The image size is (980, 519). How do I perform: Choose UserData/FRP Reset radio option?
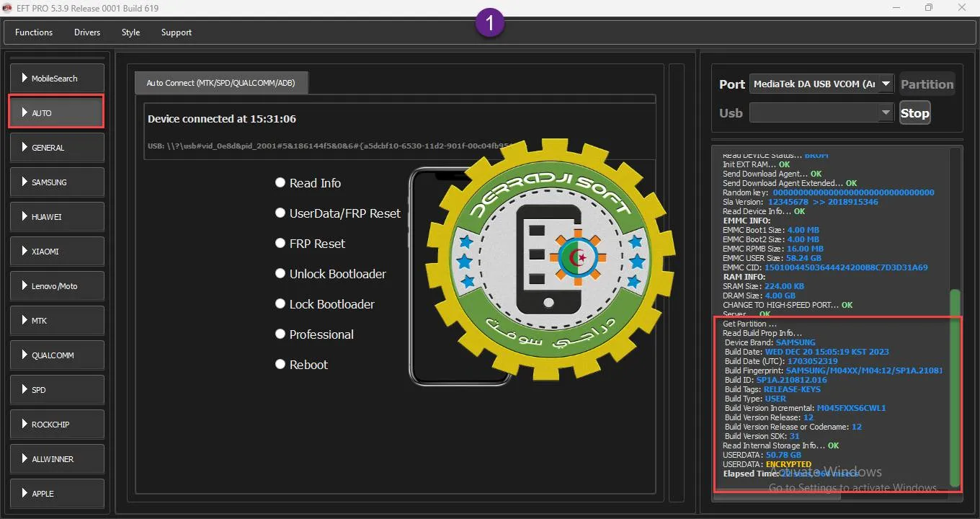point(280,213)
